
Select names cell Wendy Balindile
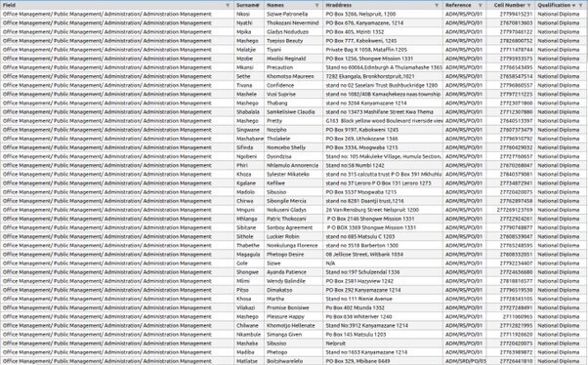point(294,281)
